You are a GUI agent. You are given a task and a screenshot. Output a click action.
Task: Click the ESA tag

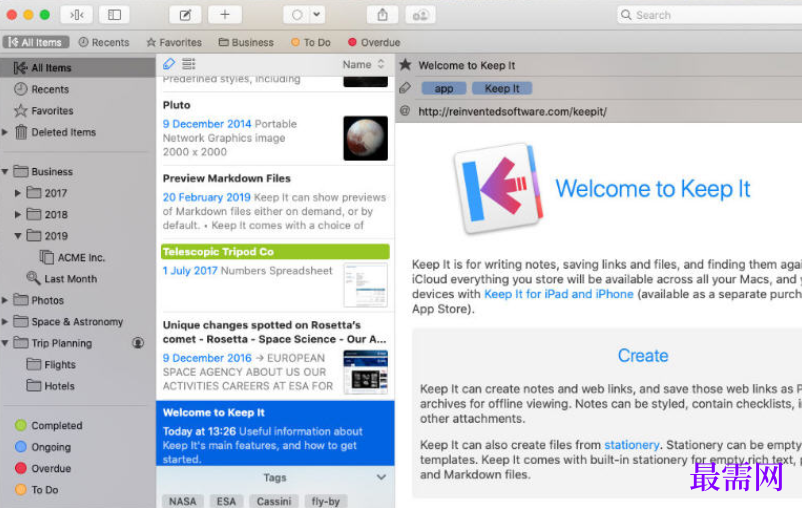point(226,501)
